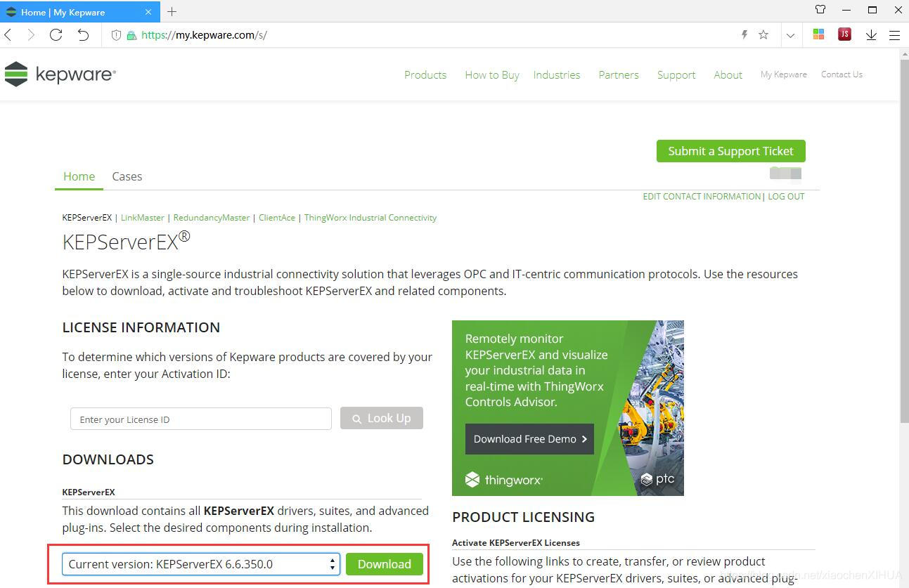Click the lightning speed mode icon
Screen dimensions: 909x588
coord(744,34)
